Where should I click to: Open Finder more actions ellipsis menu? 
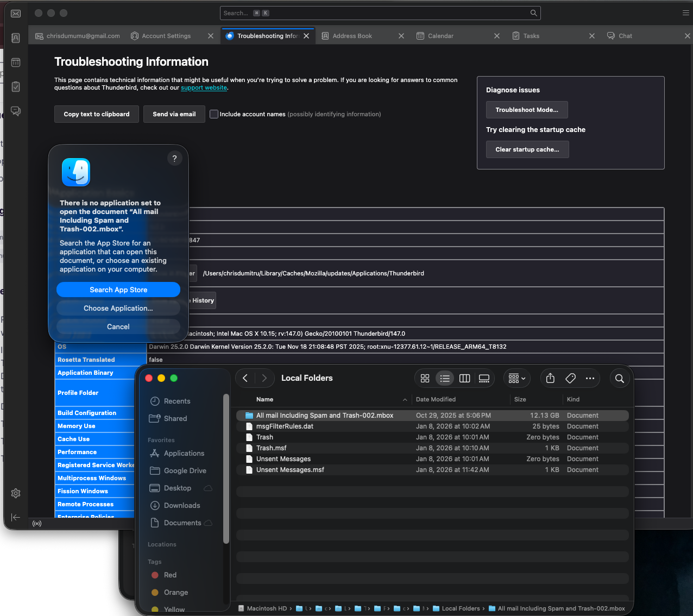590,379
